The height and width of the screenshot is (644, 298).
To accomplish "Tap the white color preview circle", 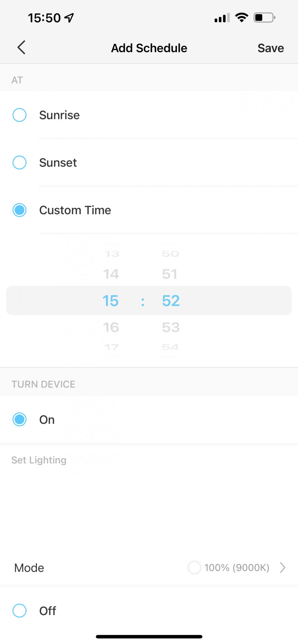I will (x=194, y=567).
